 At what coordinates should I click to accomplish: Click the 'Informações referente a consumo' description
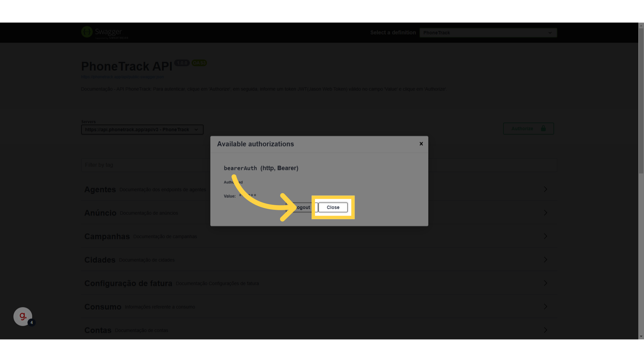coord(160,307)
